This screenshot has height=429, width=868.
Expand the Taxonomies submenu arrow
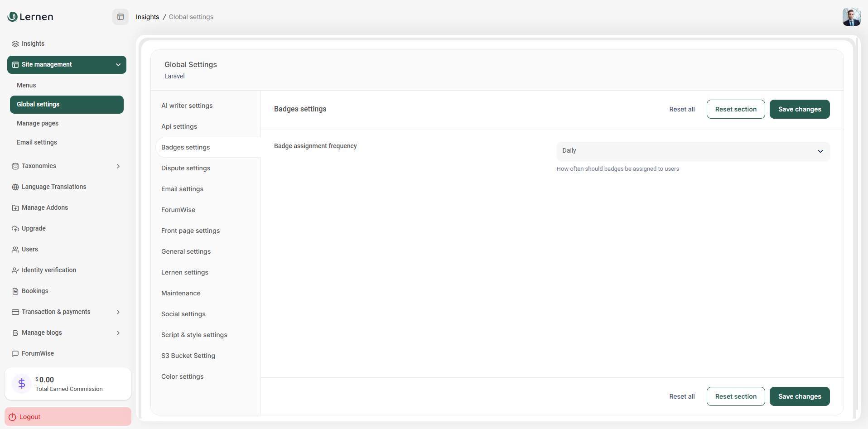click(x=118, y=166)
